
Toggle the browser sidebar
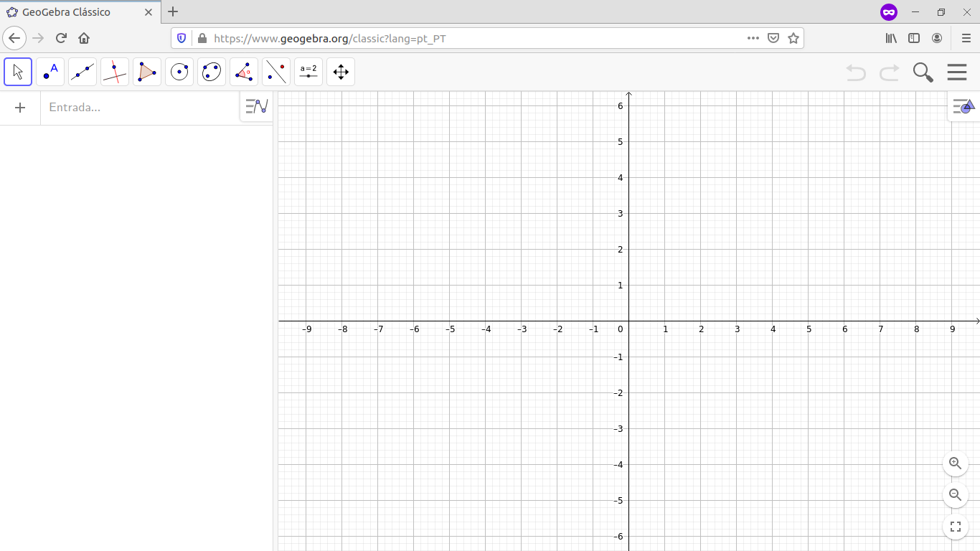(914, 38)
